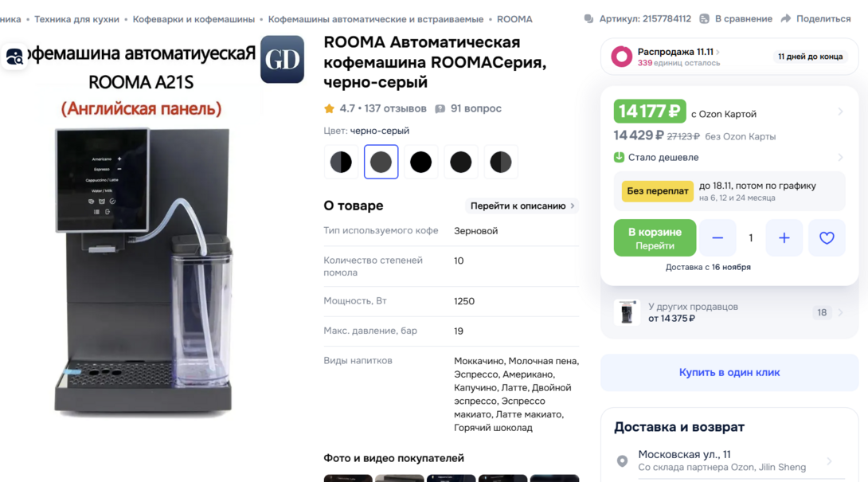Viewport: 868px width, 482px height.
Task: Choose the solid black third color option
Action: click(x=420, y=162)
